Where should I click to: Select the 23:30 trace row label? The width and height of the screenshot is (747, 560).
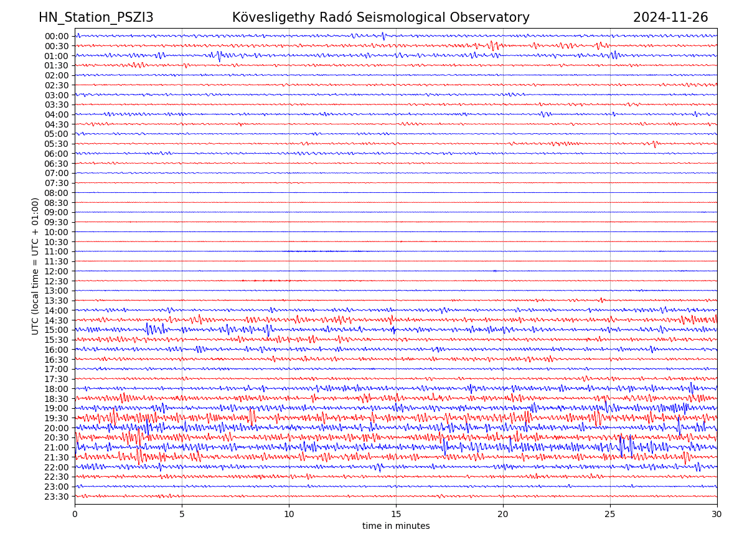(57, 497)
